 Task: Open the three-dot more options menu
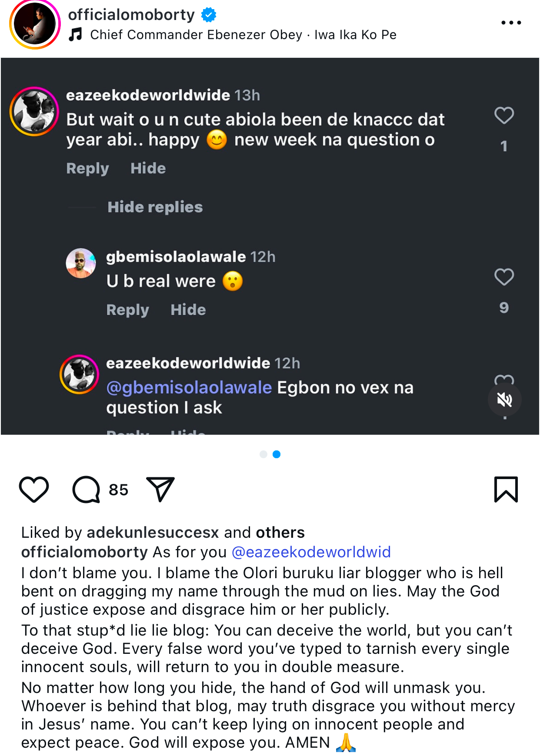511,23
